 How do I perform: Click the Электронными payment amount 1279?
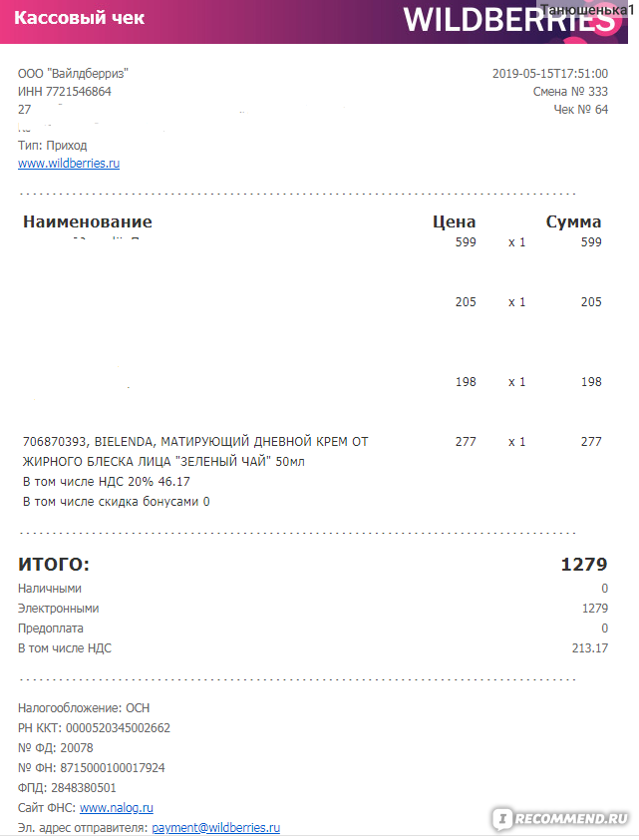point(595,608)
